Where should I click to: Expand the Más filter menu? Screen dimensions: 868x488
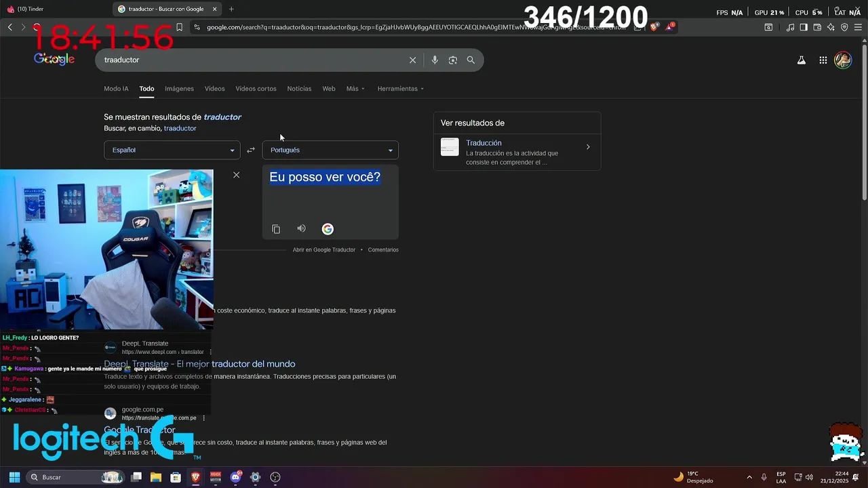point(355,89)
